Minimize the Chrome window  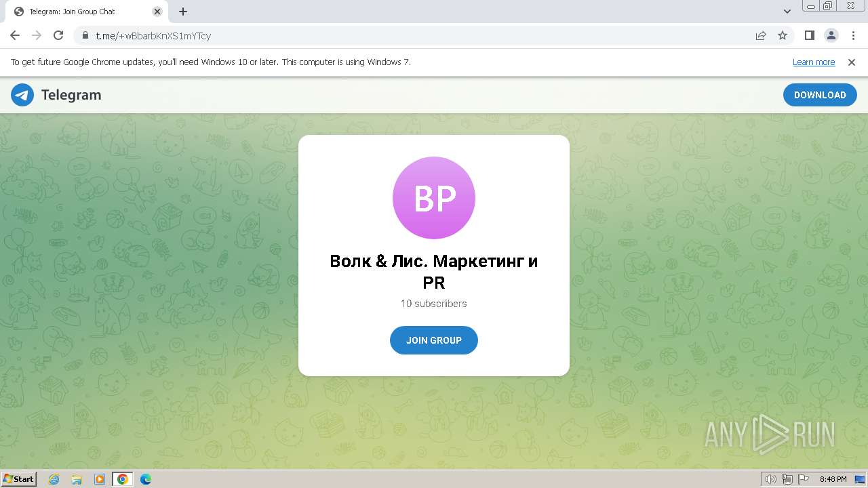tap(811, 6)
